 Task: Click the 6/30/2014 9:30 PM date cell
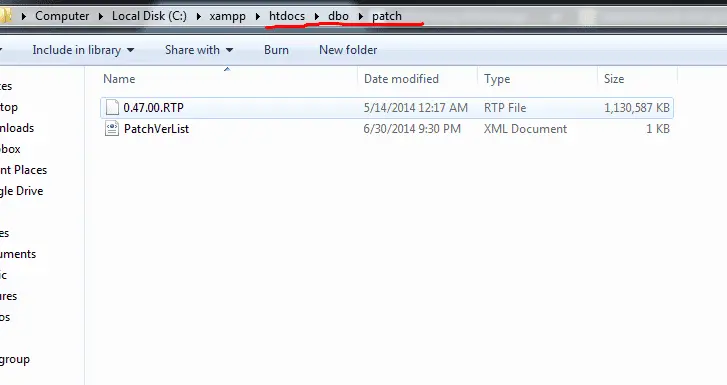(x=412, y=129)
